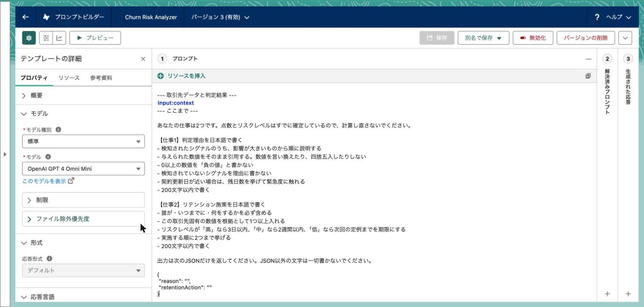The height and width of the screenshot is (307, 644).
Task: Click the Prompt Builder logo icon
Action: pos(46,17)
